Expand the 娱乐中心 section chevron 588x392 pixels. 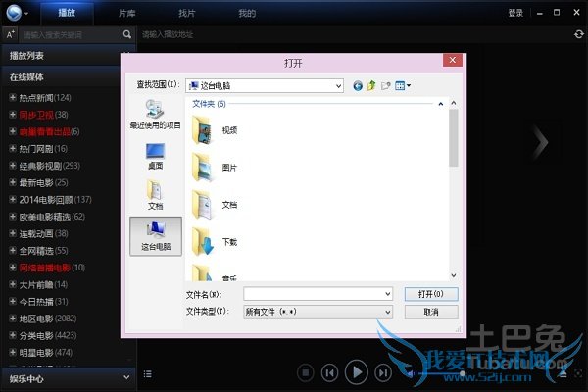click(x=126, y=377)
